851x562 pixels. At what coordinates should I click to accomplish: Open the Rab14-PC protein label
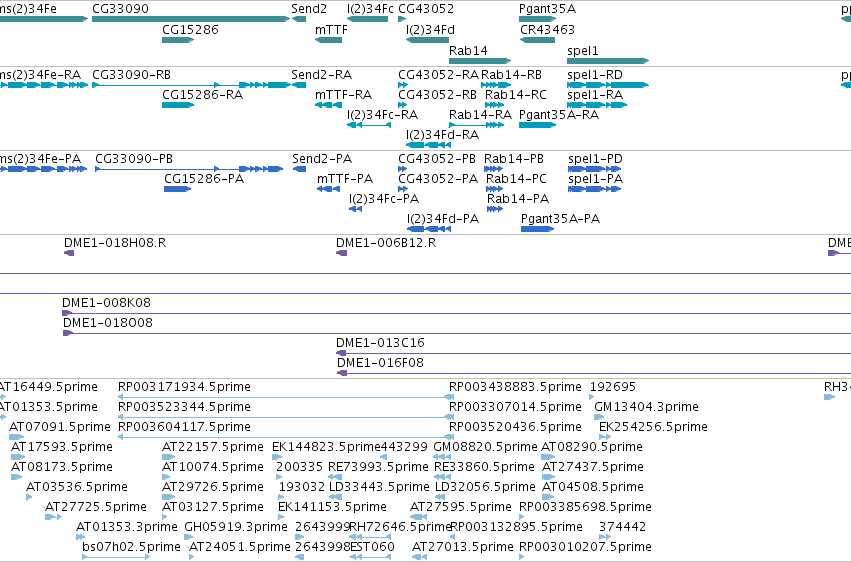pyautogui.click(x=516, y=178)
